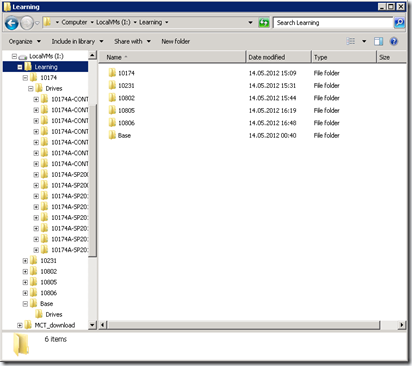
Task: Sort by the Name column header
Action: (172, 57)
